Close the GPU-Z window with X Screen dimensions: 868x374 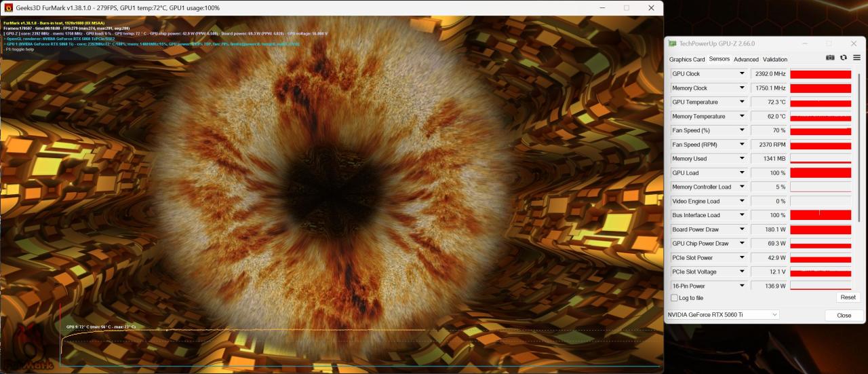coord(853,43)
